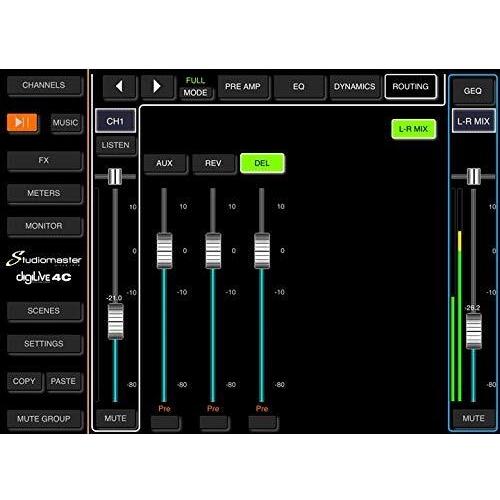Open the PRE AMP tab
This screenshot has width=500, height=500.
(243, 87)
